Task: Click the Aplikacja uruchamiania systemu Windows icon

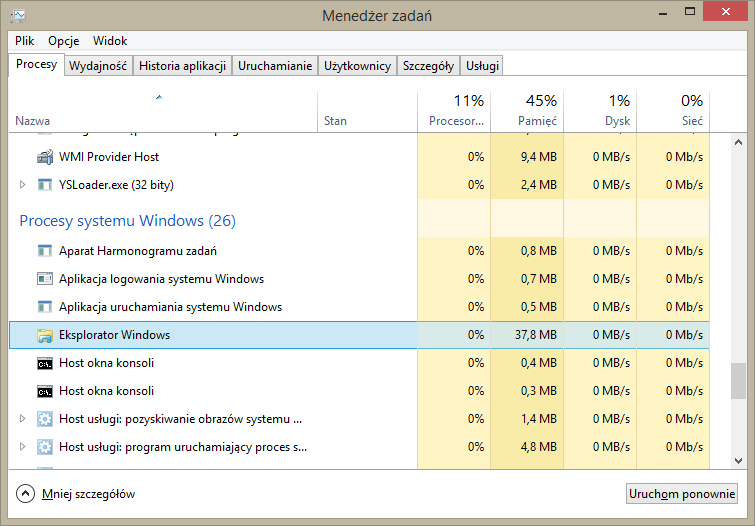Action: [x=45, y=307]
